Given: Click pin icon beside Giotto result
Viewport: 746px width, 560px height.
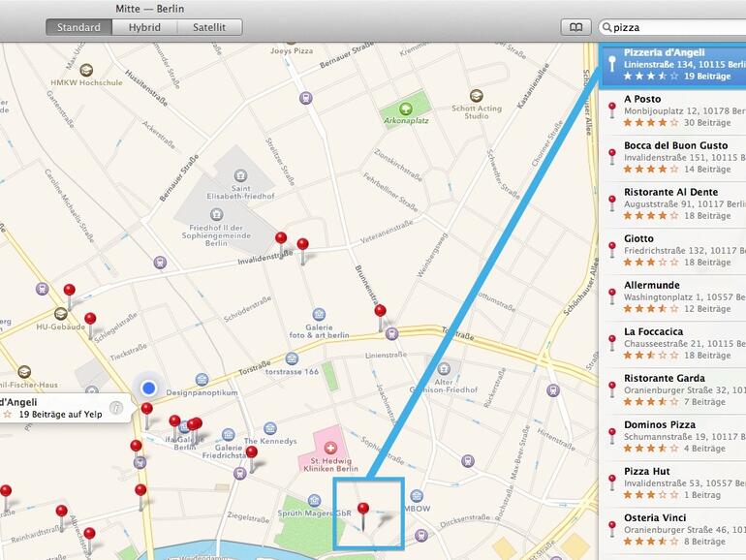Looking at the screenshot, I should click(x=612, y=249).
